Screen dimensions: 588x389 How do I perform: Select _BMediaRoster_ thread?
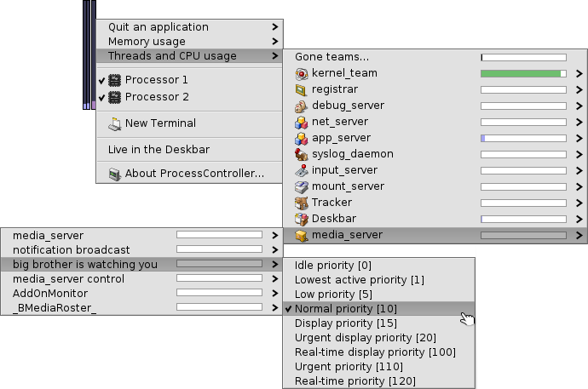tap(141, 308)
